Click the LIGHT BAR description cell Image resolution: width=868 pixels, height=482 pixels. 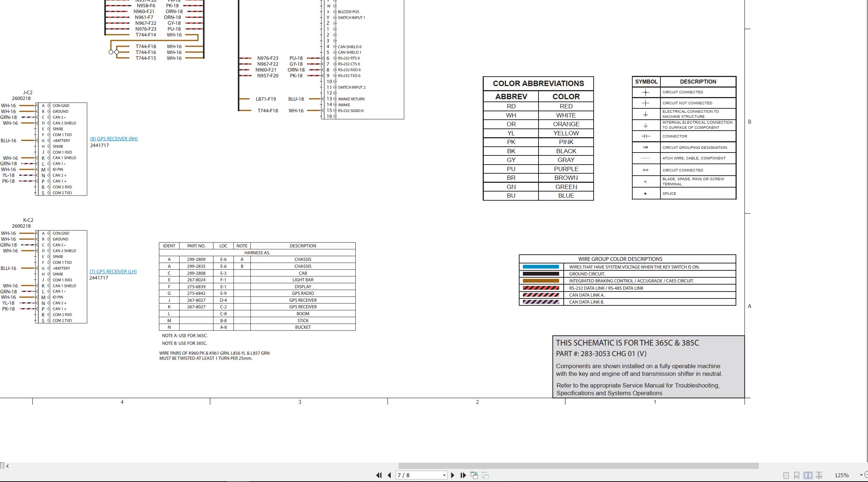coord(303,280)
